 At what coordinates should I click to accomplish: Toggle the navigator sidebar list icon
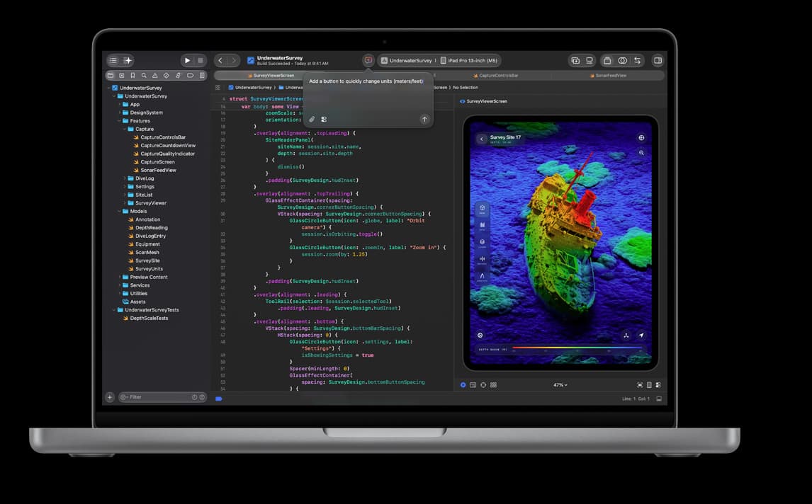click(113, 61)
